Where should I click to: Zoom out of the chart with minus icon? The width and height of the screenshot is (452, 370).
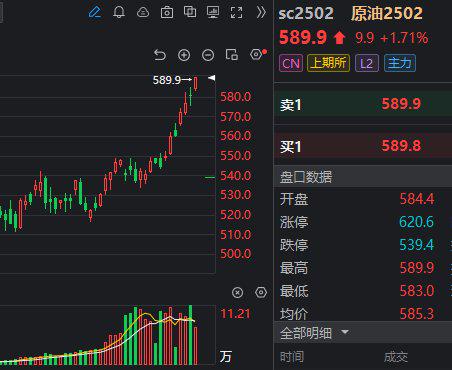point(208,55)
